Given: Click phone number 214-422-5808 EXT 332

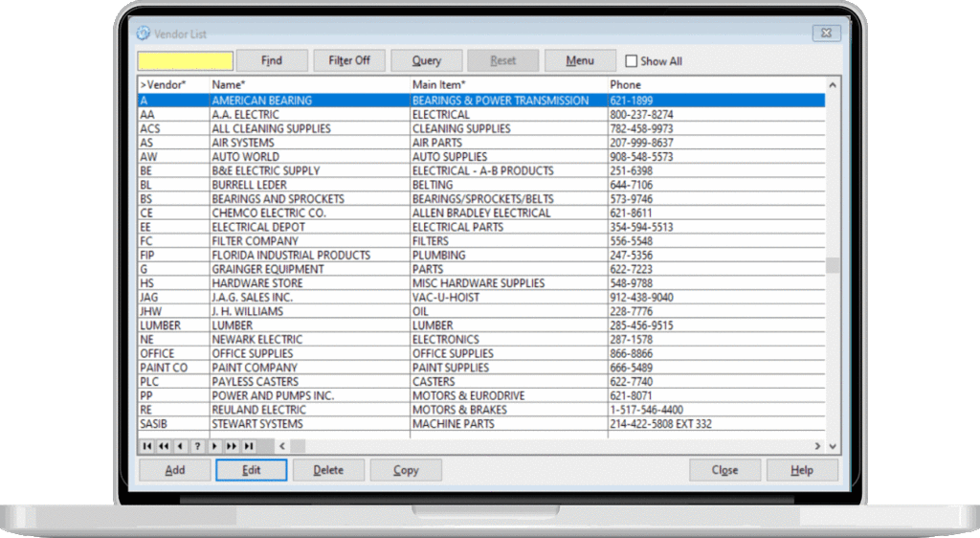Looking at the screenshot, I should point(716,424).
